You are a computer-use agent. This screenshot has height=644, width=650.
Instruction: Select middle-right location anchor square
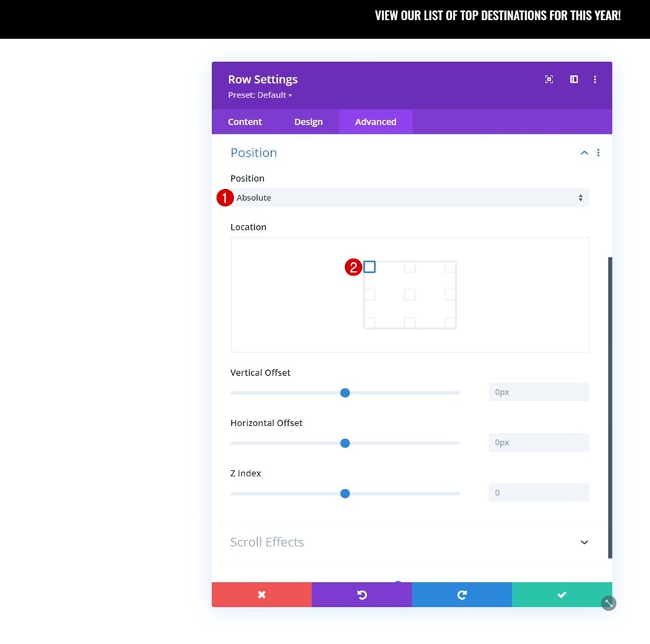click(450, 295)
